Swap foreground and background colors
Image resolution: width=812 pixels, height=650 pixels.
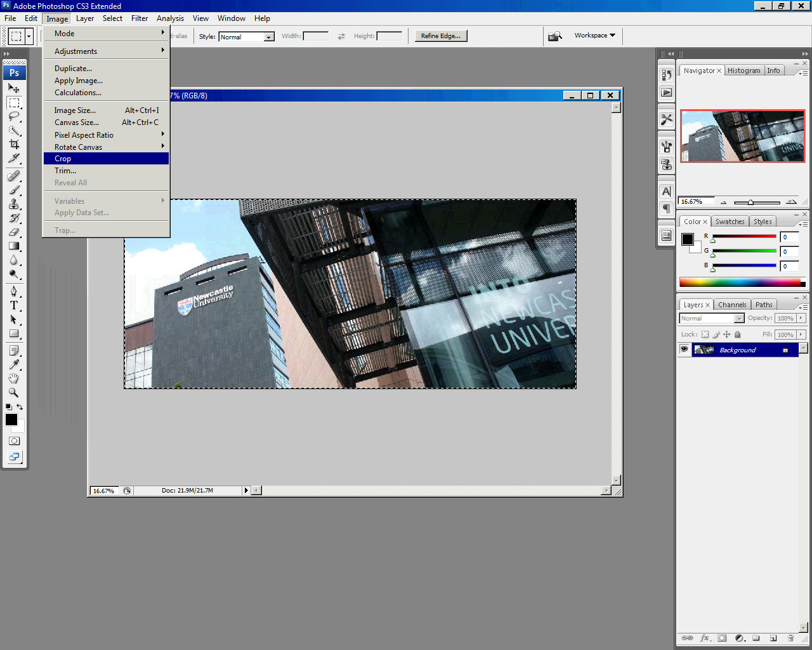pos(20,407)
